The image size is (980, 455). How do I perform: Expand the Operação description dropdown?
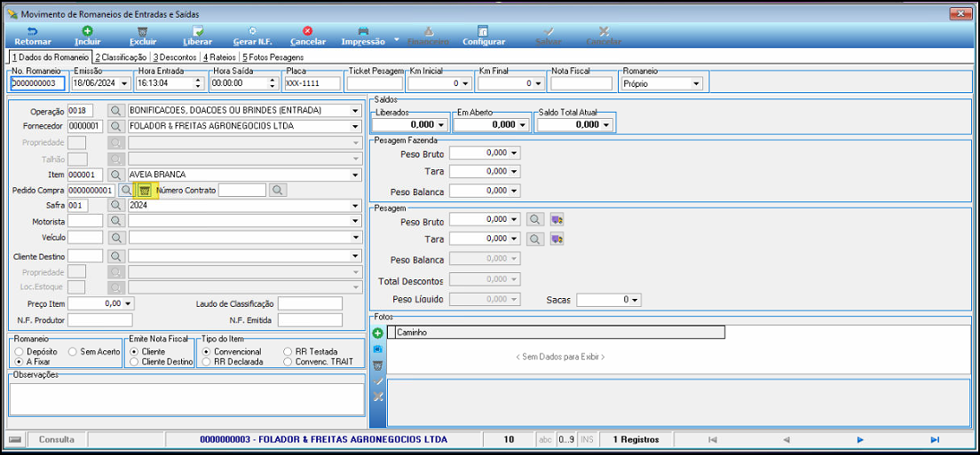356,111
